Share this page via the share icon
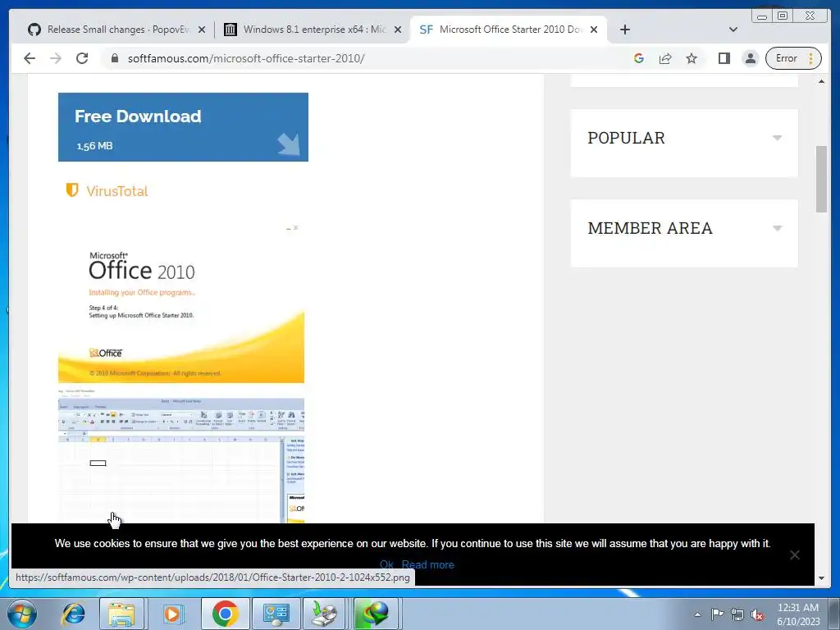The image size is (840, 630). (x=665, y=58)
